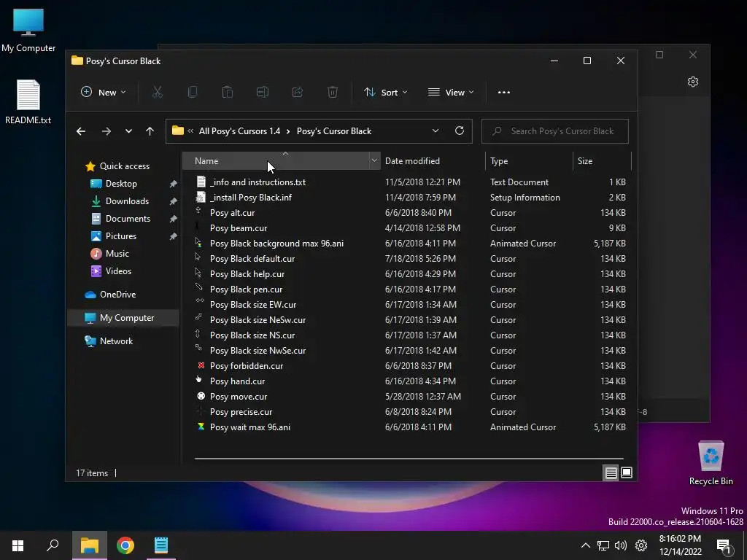
Task: Click the Share icon in toolbar
Action: pyautogui.click(x=298, y=93)
